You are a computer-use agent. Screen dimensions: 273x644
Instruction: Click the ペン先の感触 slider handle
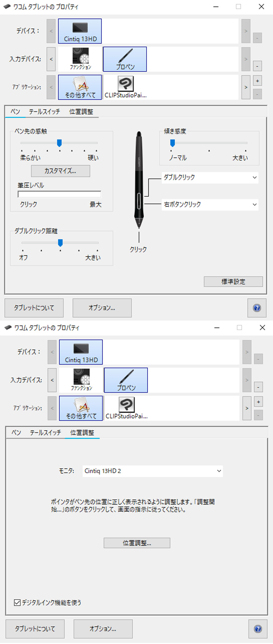tap(59, 143)
